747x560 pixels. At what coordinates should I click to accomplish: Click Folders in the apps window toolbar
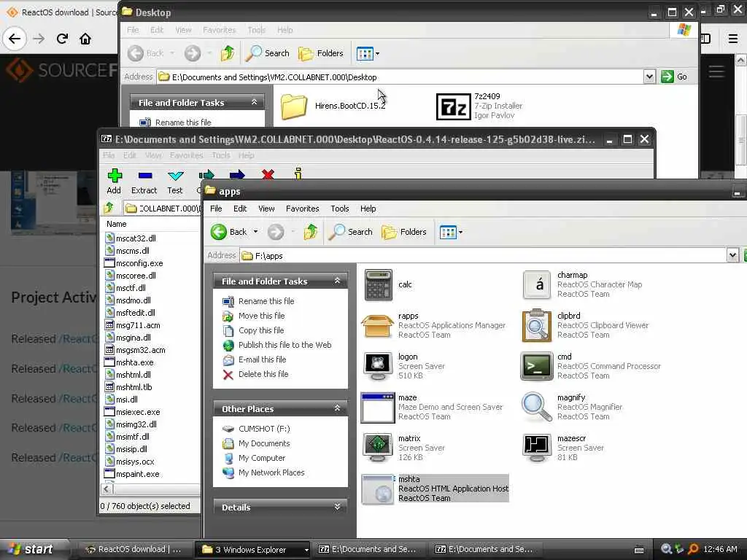(x=404, y=232)
